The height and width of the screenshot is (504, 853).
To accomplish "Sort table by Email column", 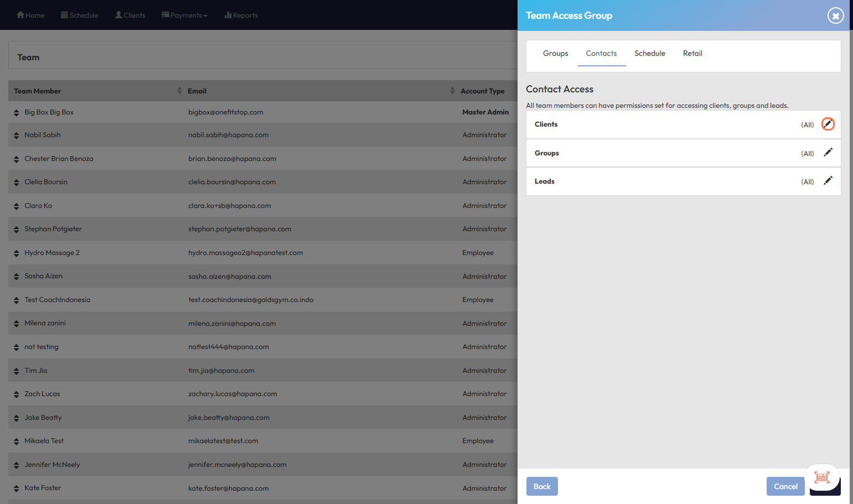I will (x=452, y=91).
